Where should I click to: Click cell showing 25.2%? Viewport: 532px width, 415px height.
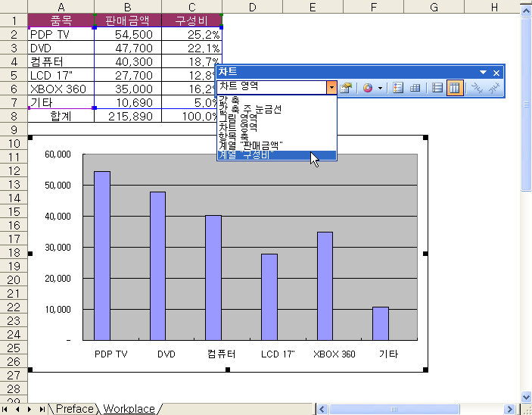coord(191,34)
